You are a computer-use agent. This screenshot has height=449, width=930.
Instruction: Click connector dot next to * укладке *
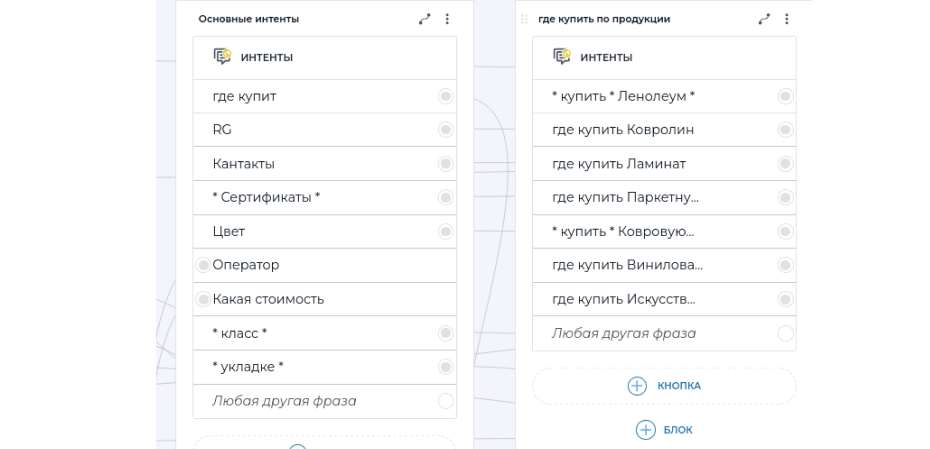(x=445, y=367)
